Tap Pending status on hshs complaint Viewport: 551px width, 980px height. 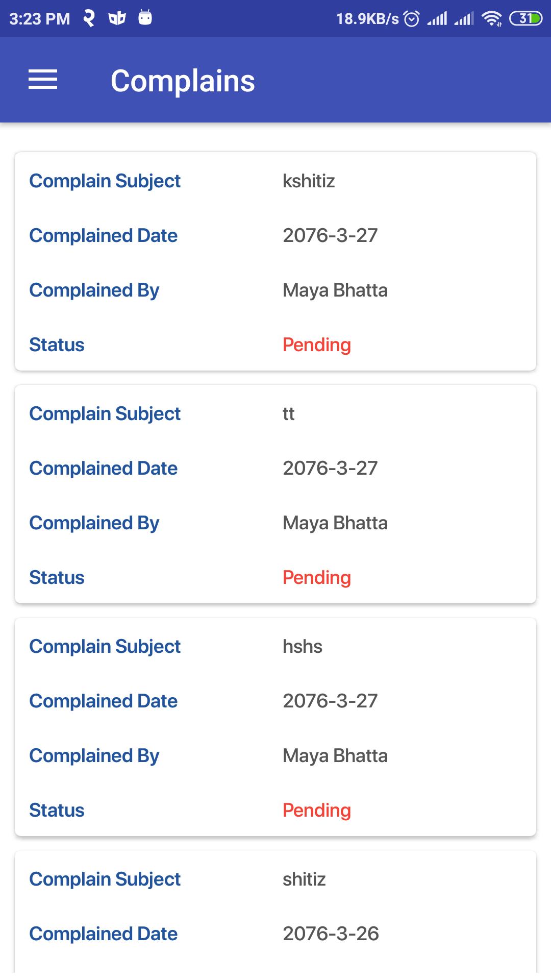pos(317,811)
